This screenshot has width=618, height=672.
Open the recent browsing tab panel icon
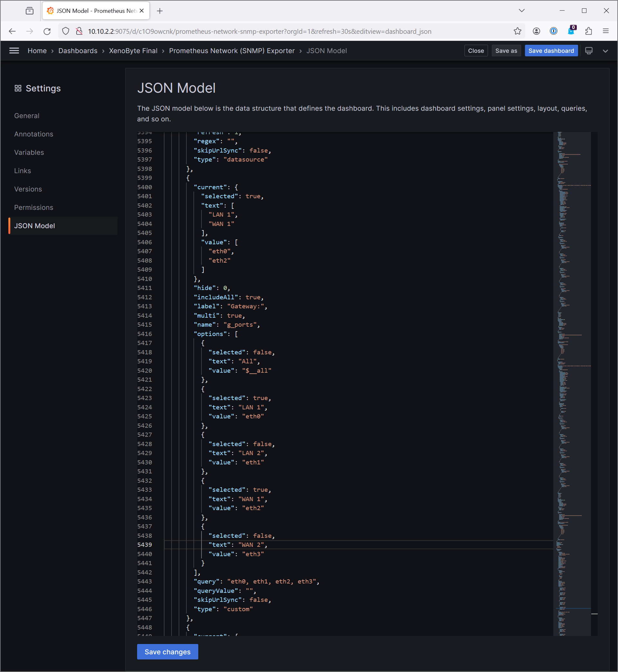pyautogui.click(x=29, y=11)
